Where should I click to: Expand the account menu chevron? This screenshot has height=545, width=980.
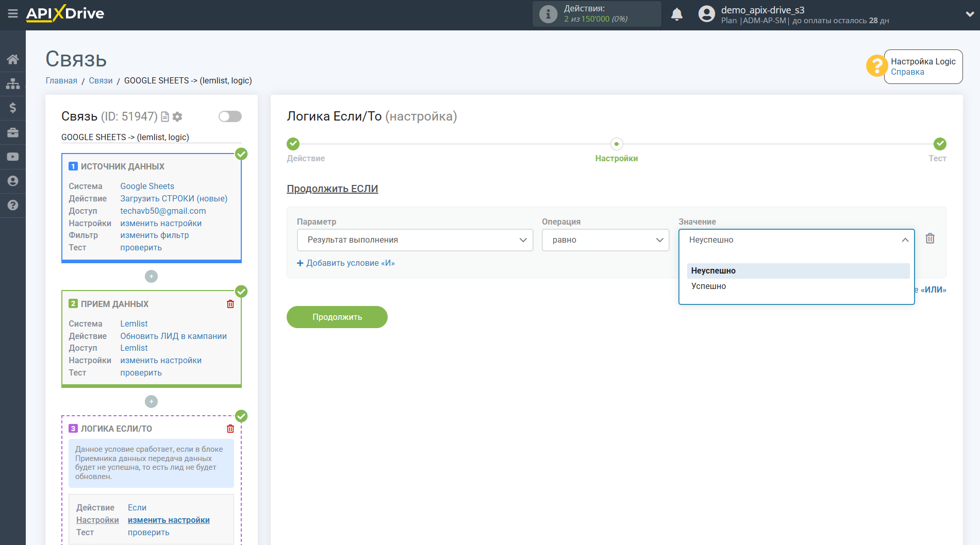click(970, 14)
